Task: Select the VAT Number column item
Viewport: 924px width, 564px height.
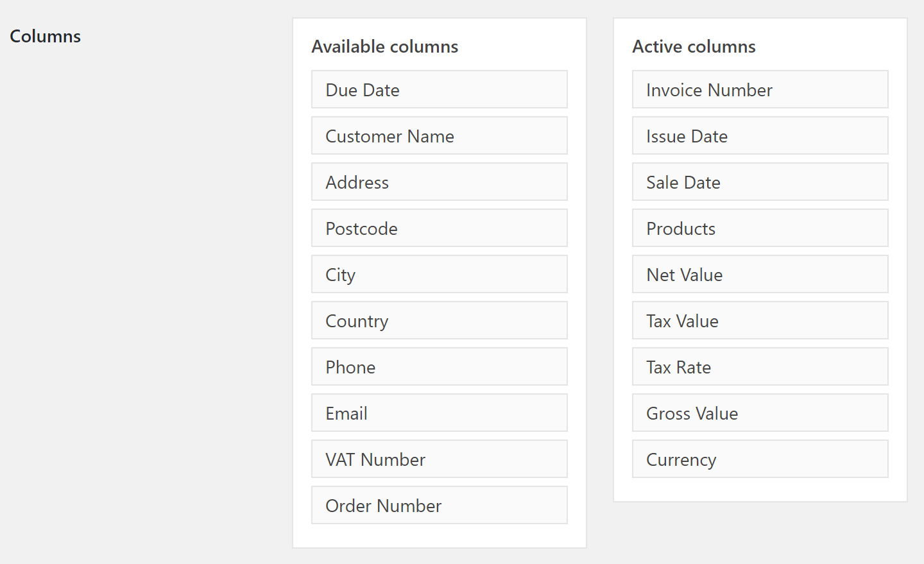Action: point(439,459)
